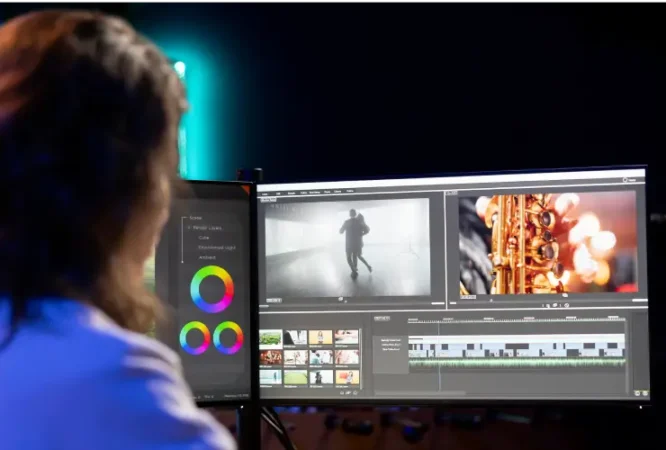Click the saxophone program preview
Viewport: 666px width, 450px height.
548,243
